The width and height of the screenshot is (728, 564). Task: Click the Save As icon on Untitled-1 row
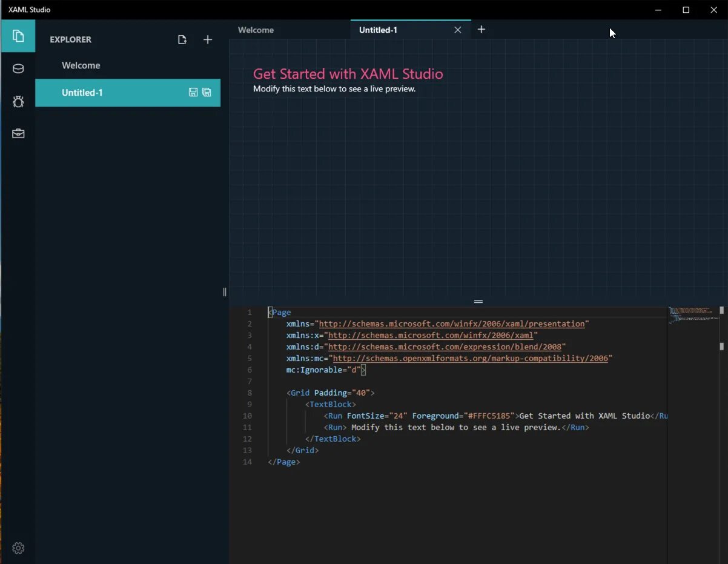(x=207, y=93)
